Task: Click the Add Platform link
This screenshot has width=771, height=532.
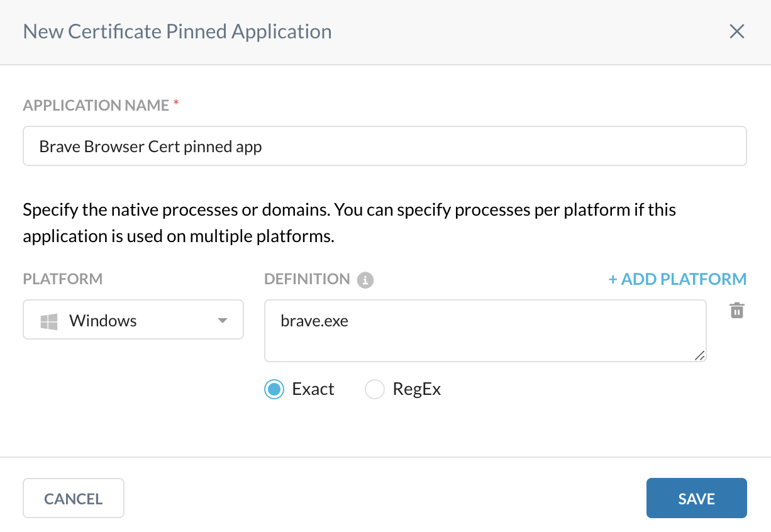Action: tap(678, 279)
